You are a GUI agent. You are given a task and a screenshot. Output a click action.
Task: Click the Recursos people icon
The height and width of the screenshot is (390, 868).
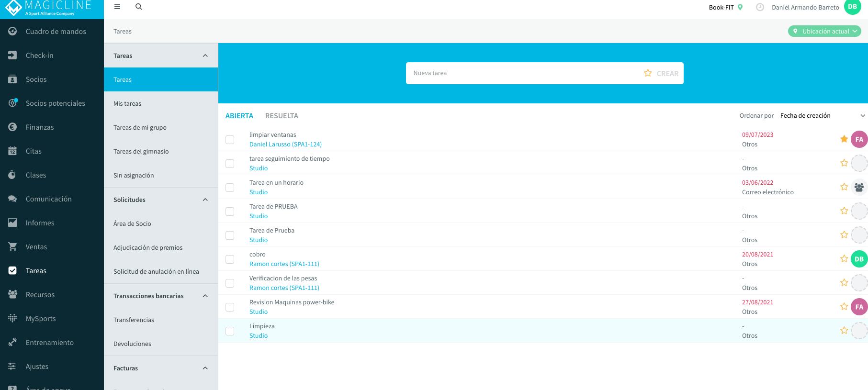pos(12,294)
